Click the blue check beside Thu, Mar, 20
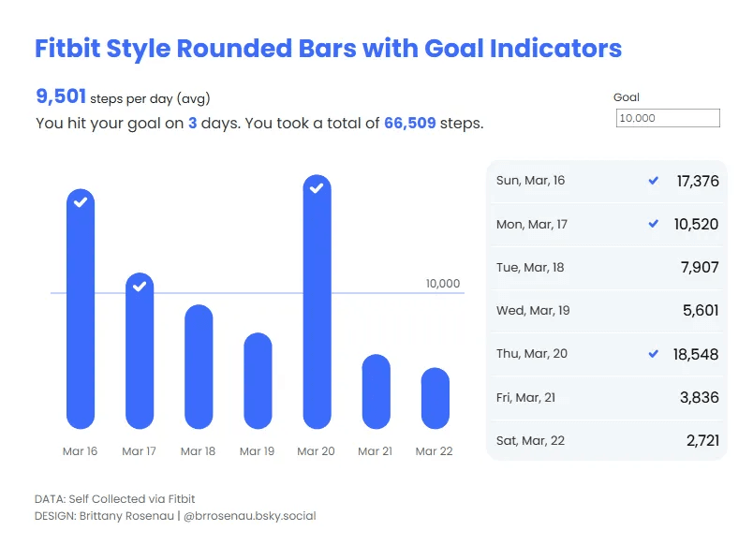Viewport: 753px width, 560px height. coord(654,354)
